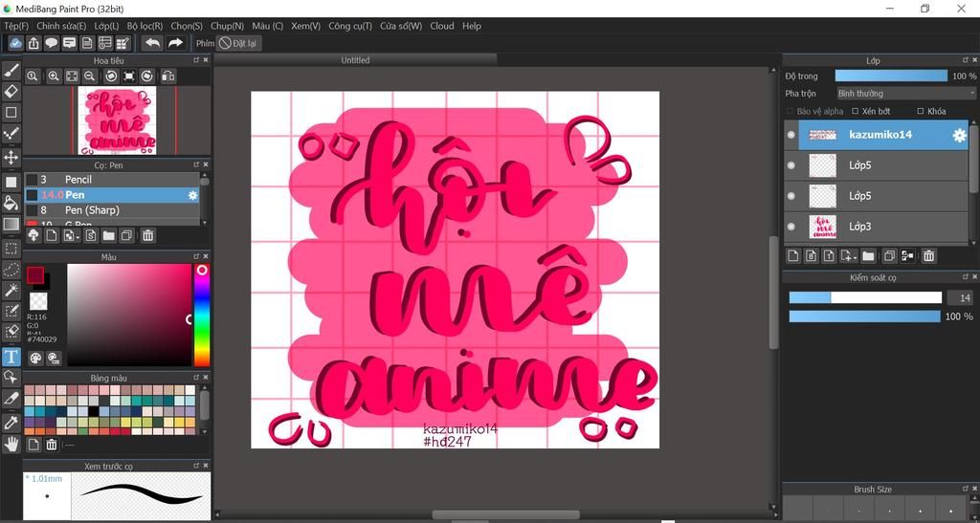Toggle the Khóa checkbox

click(920, 111)
